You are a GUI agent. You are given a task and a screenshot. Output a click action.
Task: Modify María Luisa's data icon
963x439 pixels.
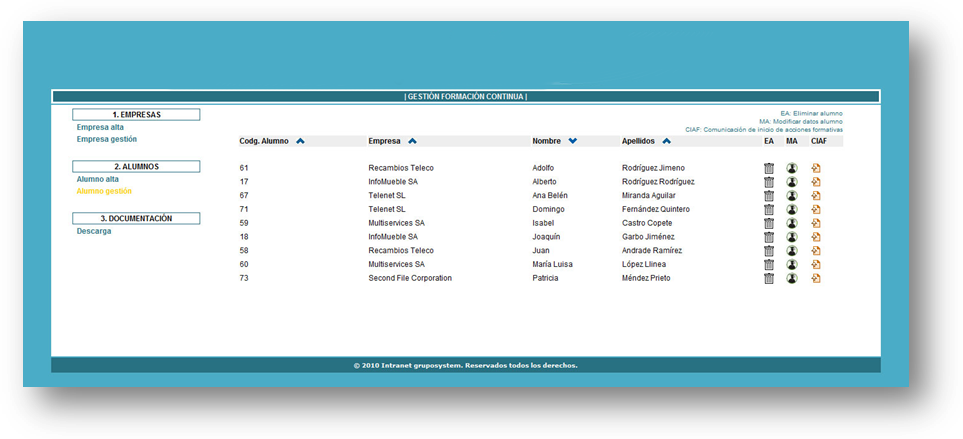(792, 265)
